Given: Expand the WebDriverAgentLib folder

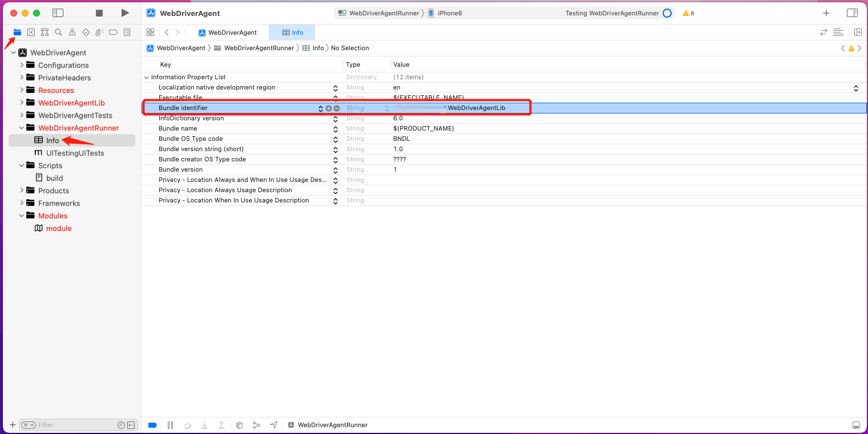Looking at the screenshot, I should point(22,103).
